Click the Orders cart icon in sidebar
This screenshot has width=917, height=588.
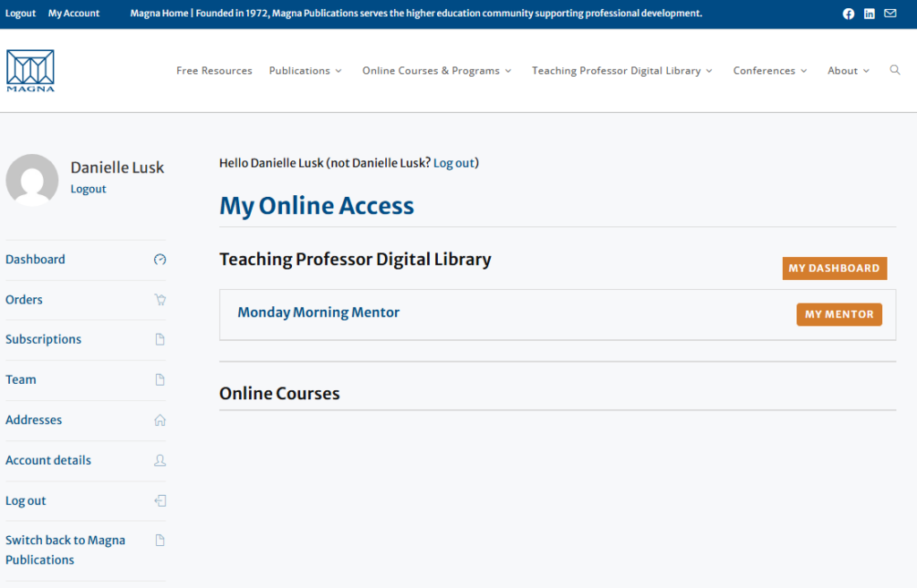[x=159, y=300]
